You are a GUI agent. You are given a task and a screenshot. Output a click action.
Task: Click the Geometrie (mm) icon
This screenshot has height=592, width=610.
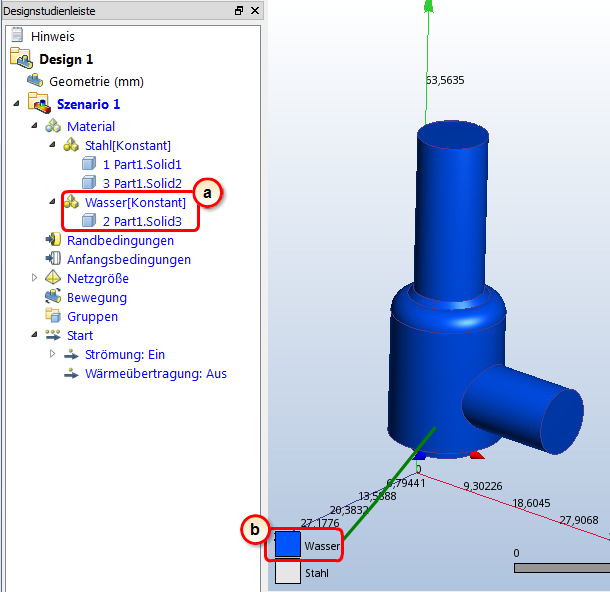(35, 81)
